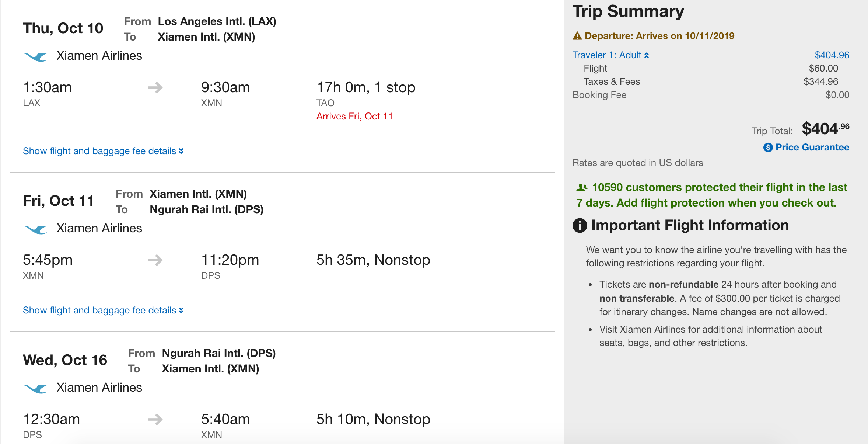Click the Wed, Oct 16 date heading
Image resolution: width=868 pixels, height=444 pixels.
click(65, 360)
